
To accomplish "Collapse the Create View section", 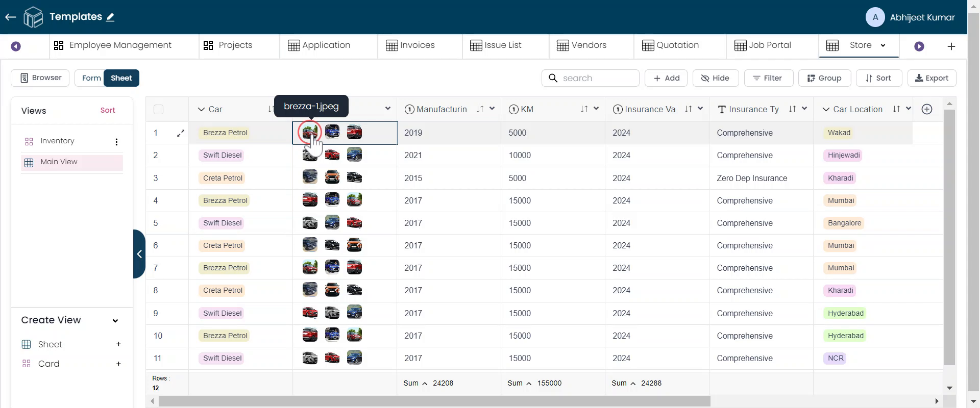I will pyautogui.click(x=115, y=321).
